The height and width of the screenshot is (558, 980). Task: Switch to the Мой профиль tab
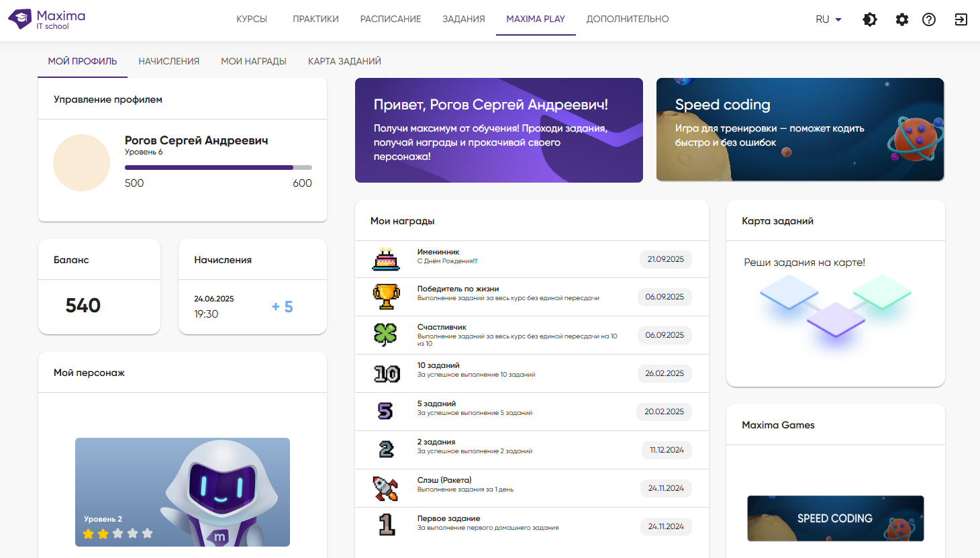[83, 61]
